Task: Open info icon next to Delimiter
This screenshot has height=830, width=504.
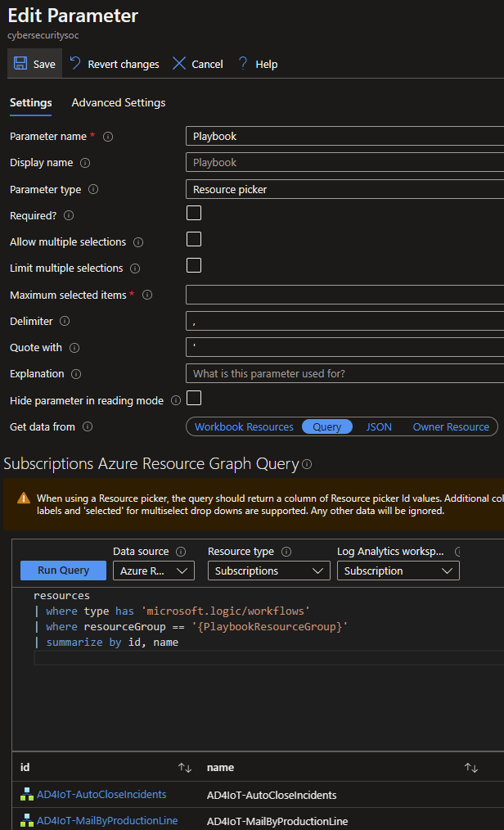Action: pos(65,322)
